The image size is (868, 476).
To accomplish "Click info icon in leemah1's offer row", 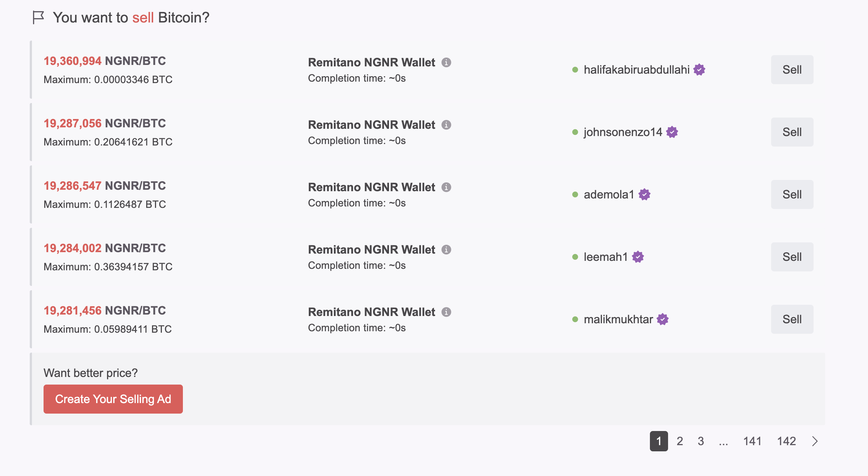I will pyautogui.click(x=446, y=250).
